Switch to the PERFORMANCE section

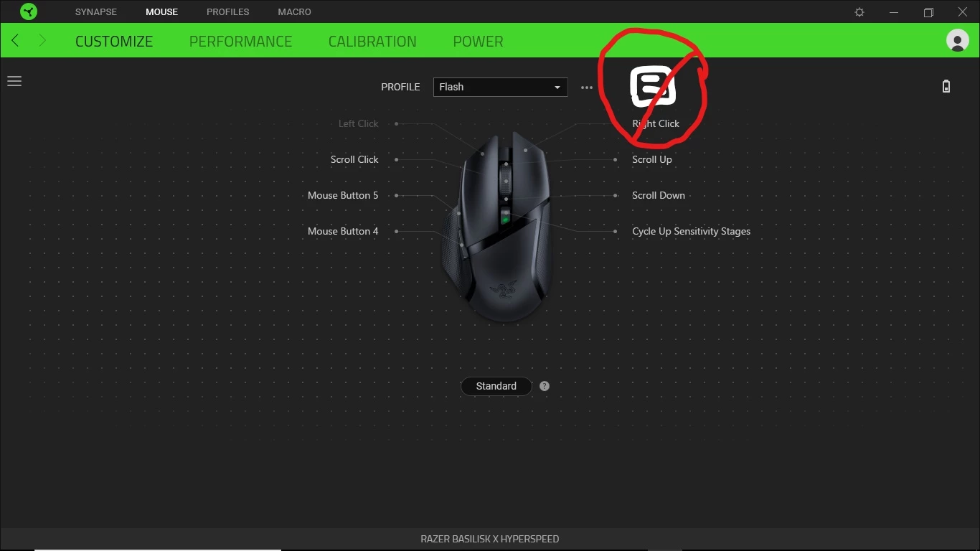(x=240, y=42)
